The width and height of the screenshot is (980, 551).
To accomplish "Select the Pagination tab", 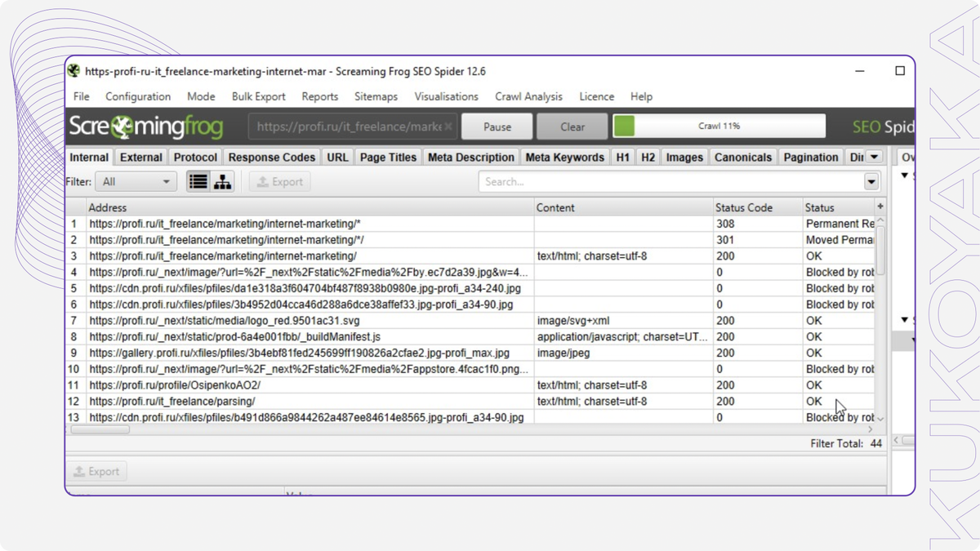I will pos(811,158).
